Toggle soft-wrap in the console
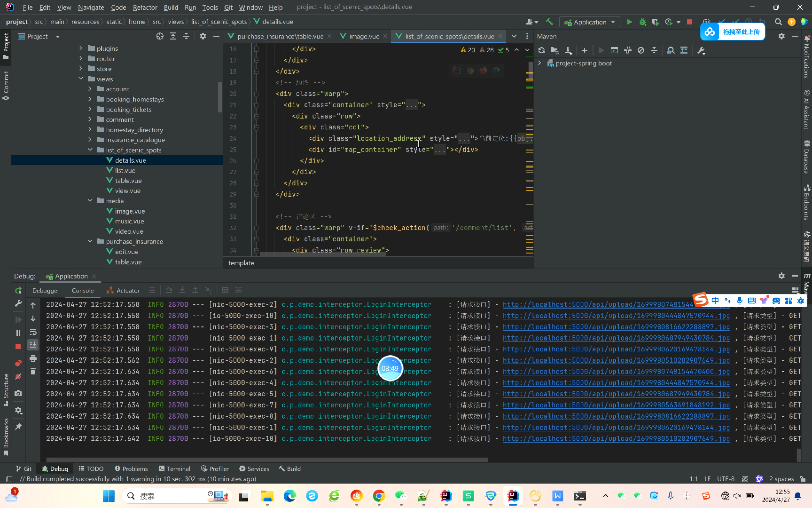This screenshot has width=812, height=508. [x=33, y=332]
